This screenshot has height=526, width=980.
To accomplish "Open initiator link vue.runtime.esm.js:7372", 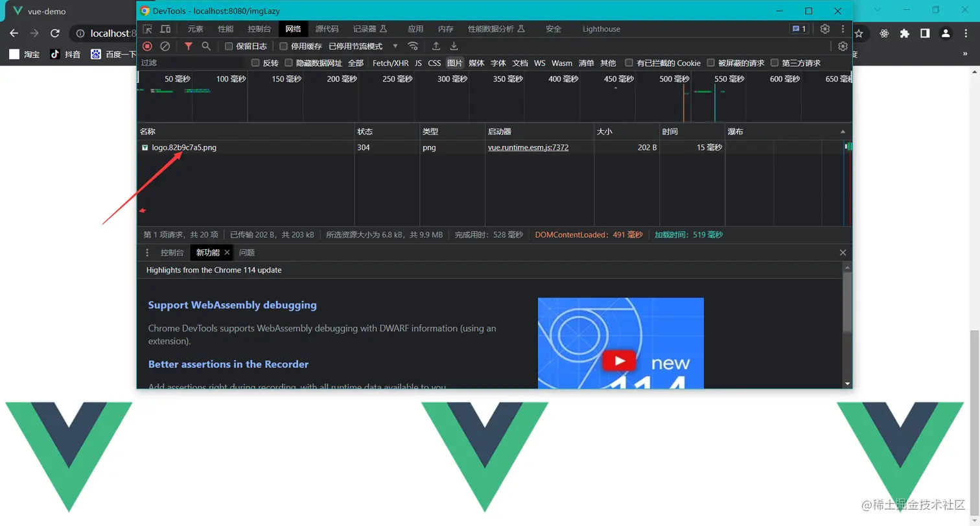I will pyautogui.click(x=528, y=147).
